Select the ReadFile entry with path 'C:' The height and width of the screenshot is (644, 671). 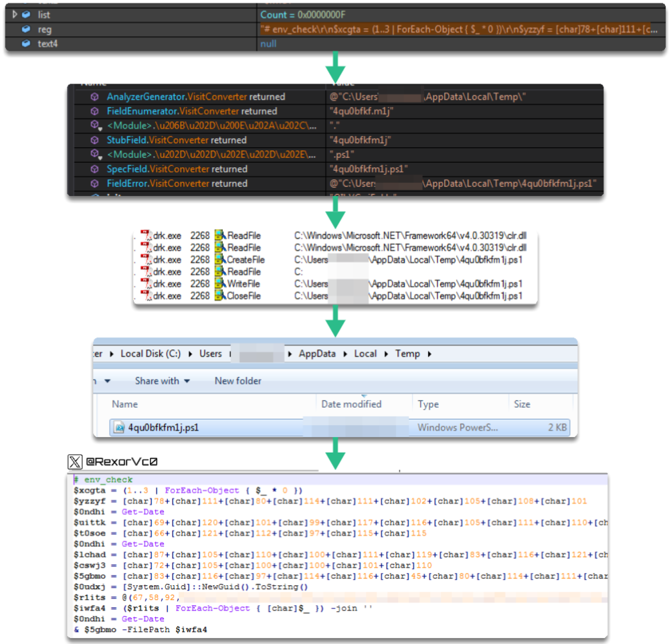click(244, 272)
